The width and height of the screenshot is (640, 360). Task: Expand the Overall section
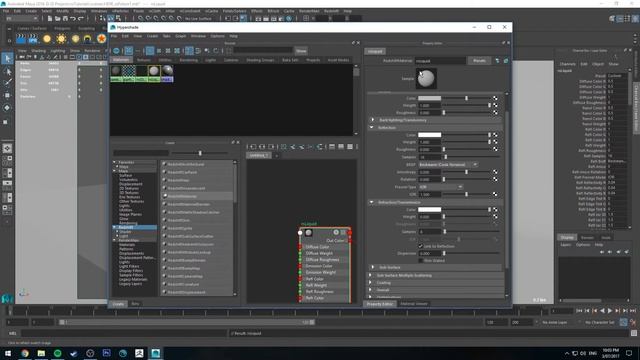[371, 290]
